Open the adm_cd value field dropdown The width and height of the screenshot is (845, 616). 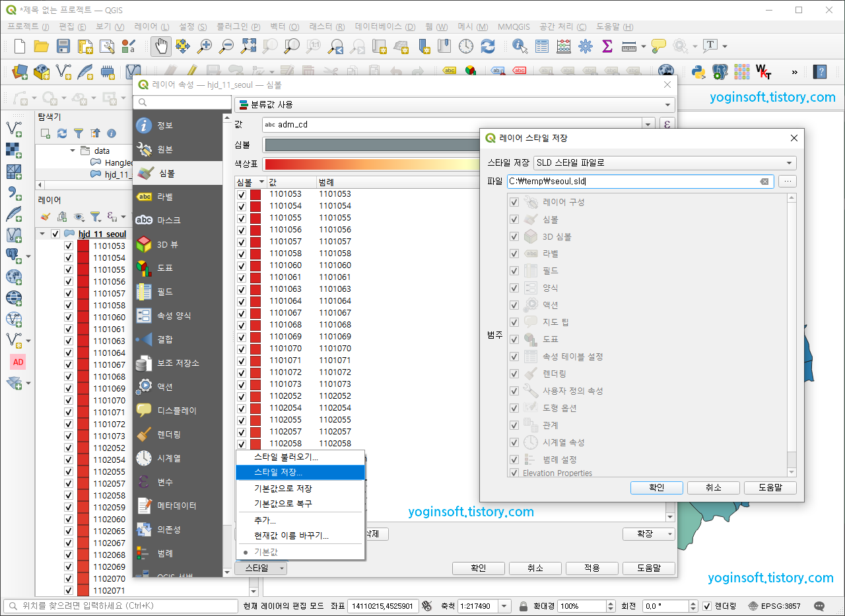[x=649, y=124]
